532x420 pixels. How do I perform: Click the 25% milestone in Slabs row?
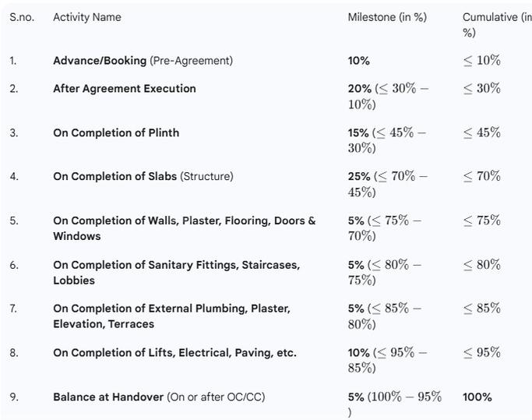click(359, 177)
